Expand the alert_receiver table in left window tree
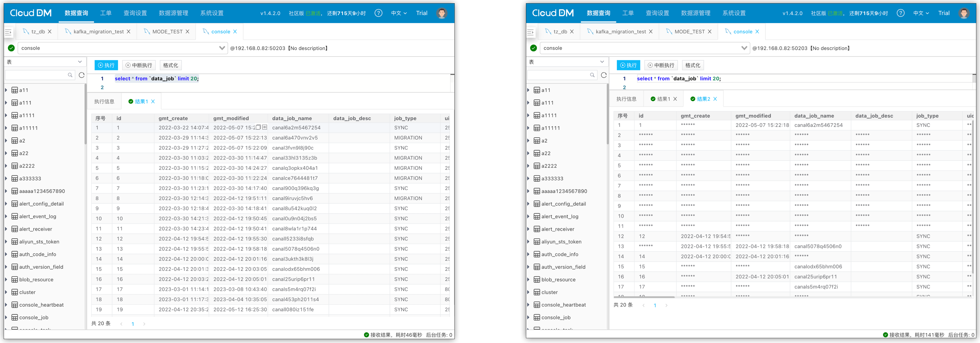 click(x=6, y=229)
